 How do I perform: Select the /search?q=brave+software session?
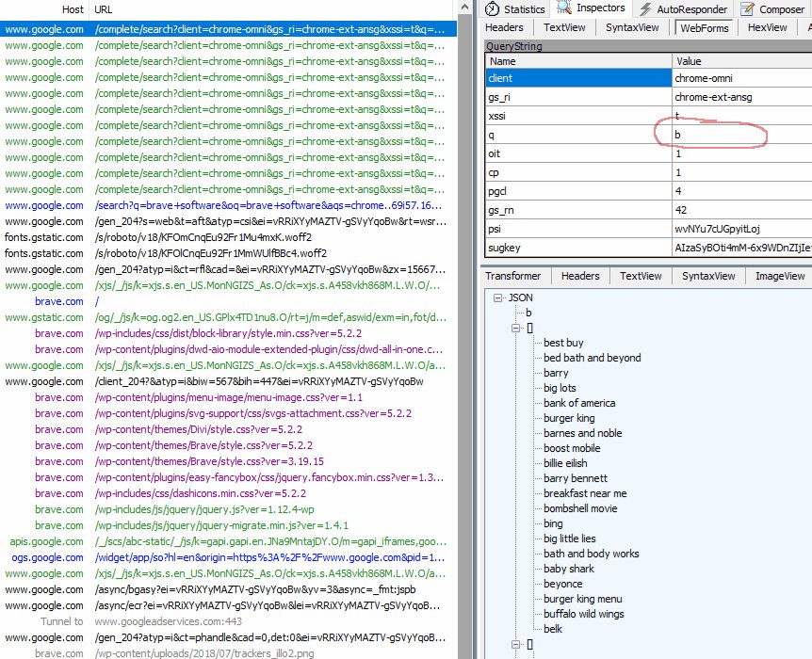(228, 205)
